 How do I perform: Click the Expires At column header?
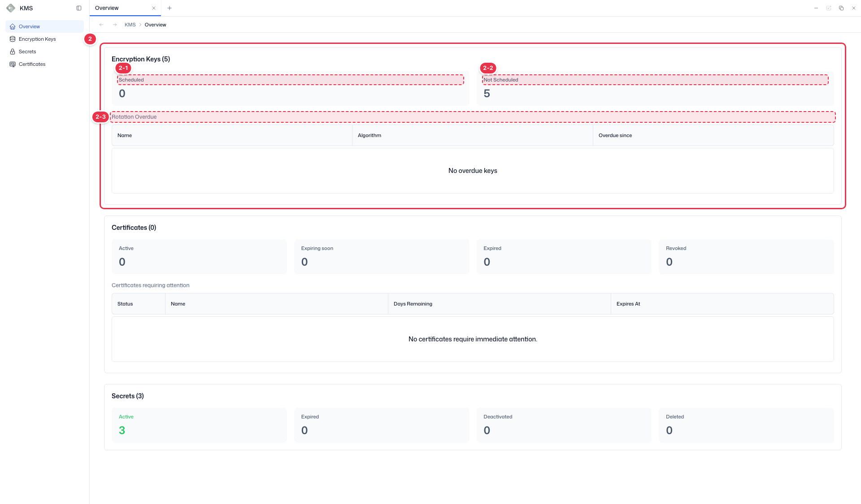pyautogui.click(x=722, y=304)
